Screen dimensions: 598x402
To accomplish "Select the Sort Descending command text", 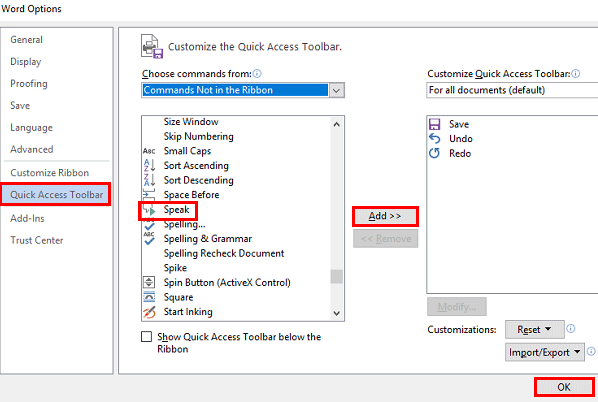I will [199, 180].
